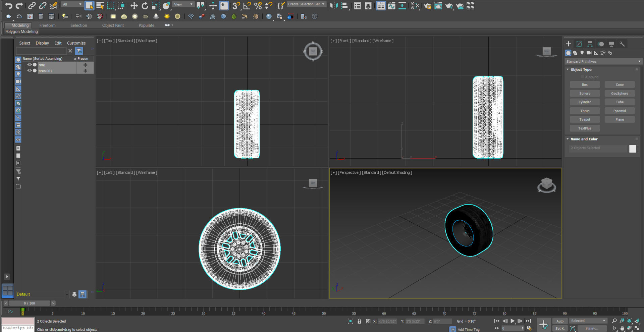Switch to Populate ribbon tab
The image size is (644, 332).
[147, 25]
